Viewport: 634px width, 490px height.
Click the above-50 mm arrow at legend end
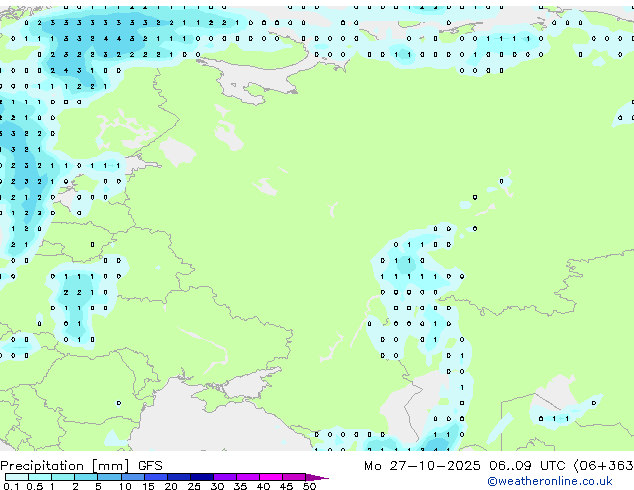pos(317,477)
